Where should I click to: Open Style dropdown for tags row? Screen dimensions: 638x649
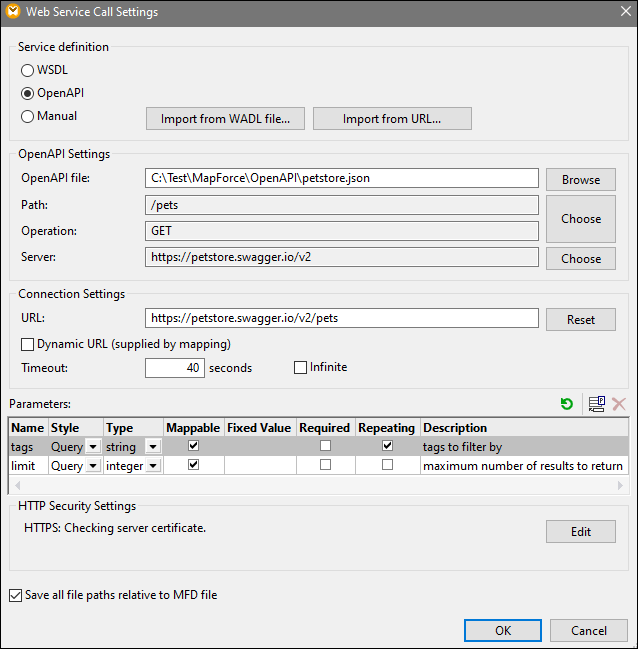(92, 447)
